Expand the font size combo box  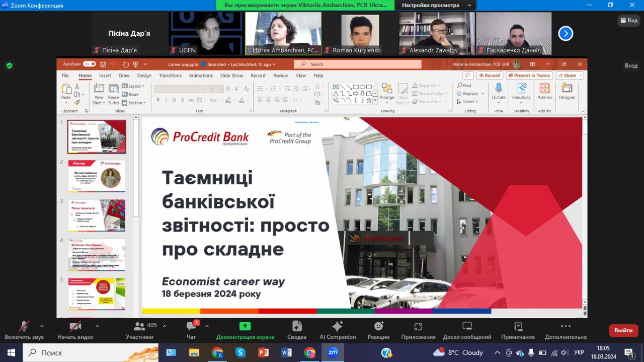221,89
